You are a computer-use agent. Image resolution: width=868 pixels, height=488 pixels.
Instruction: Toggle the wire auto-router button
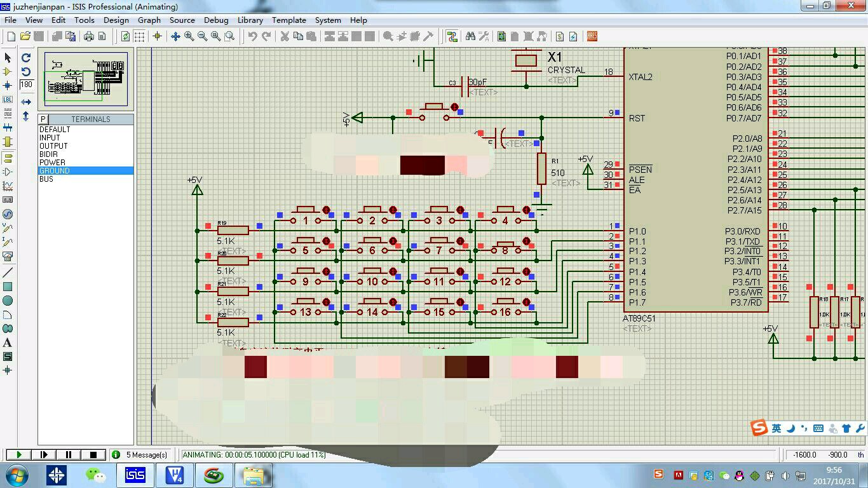(x=452, y=36)
